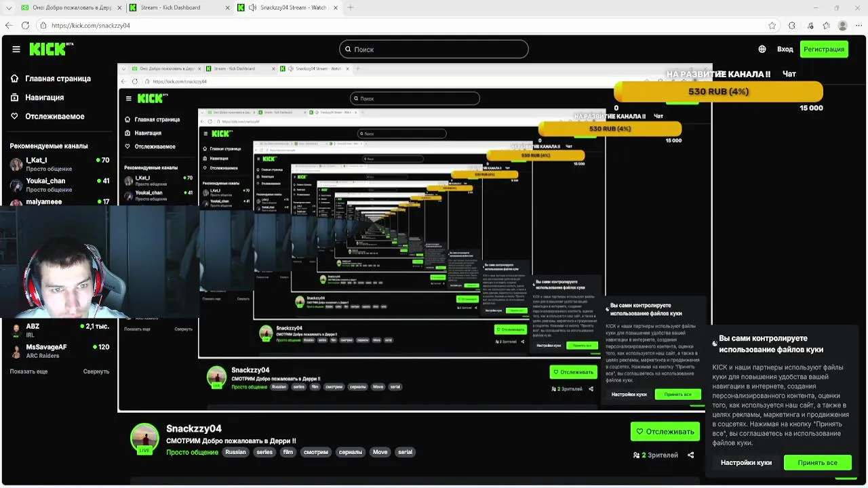This screenshot has height=488, width=868.
Task: Open the browser favorites list icon
Action: point(826,26)
